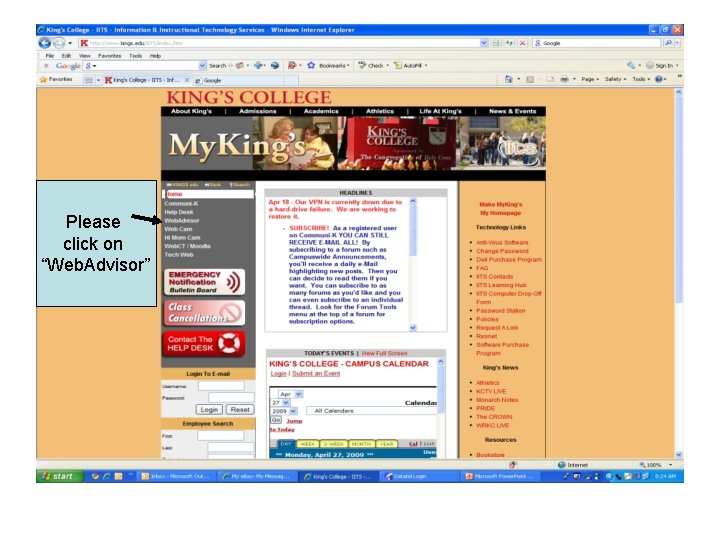
Task: Select the MONTH calendar view tab
Action: 361,444
